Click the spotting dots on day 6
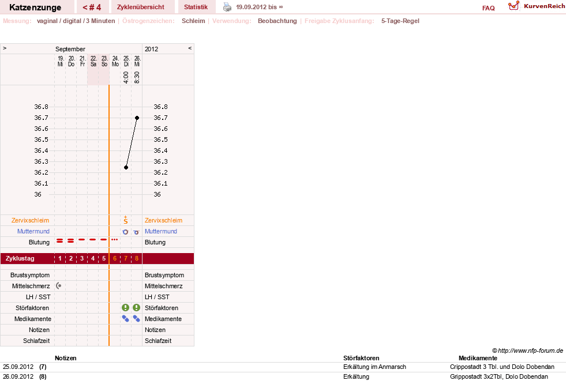 tap(114, 239)
